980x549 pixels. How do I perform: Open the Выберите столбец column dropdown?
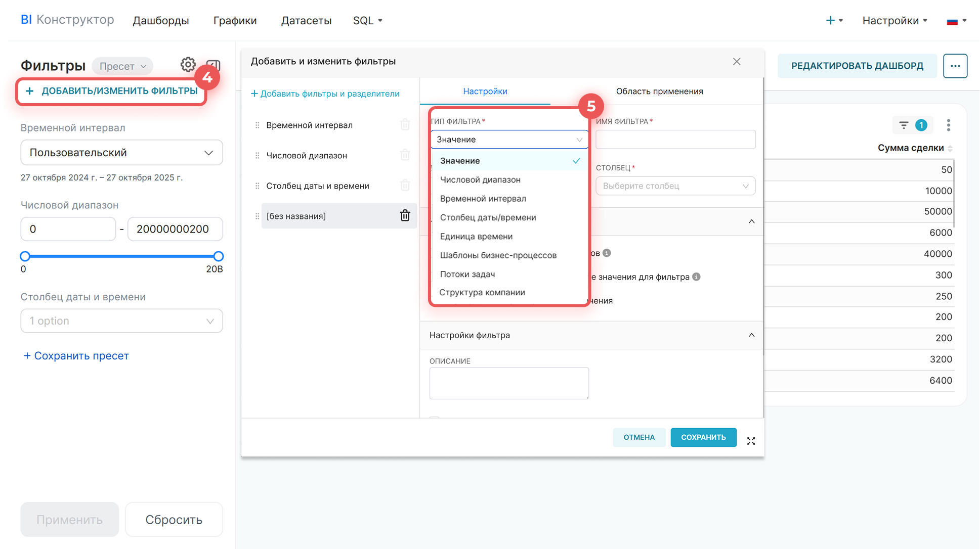[x=675, y=186]
